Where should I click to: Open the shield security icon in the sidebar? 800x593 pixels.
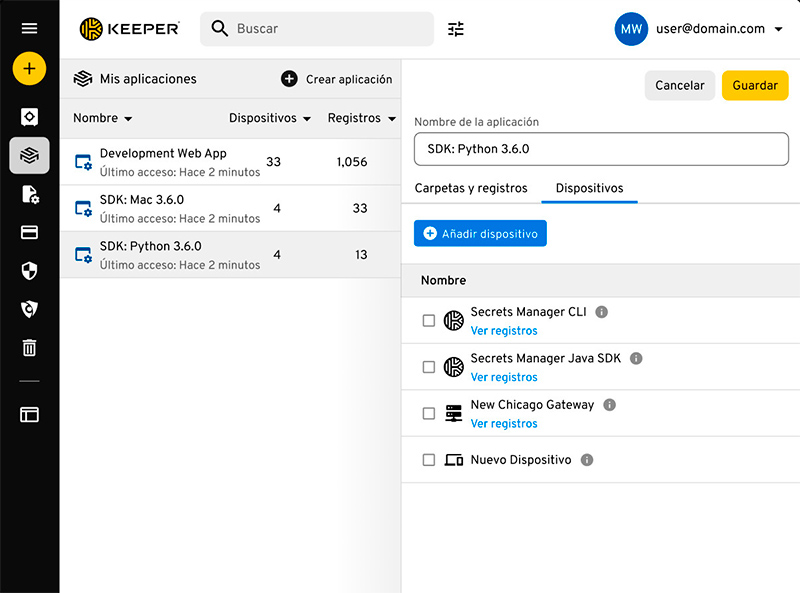[29, 271]
